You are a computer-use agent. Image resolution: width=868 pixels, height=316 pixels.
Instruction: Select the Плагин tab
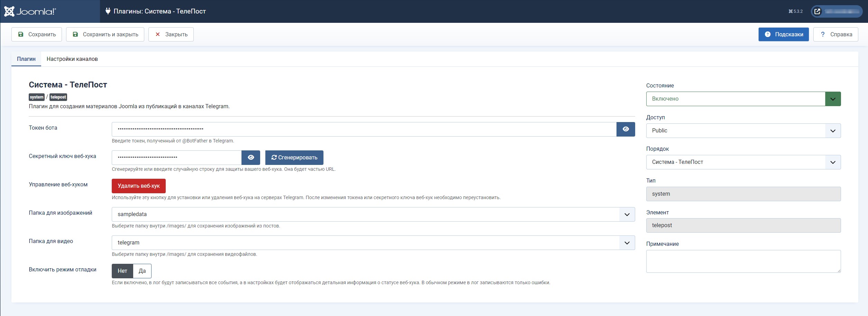[26, 59]
